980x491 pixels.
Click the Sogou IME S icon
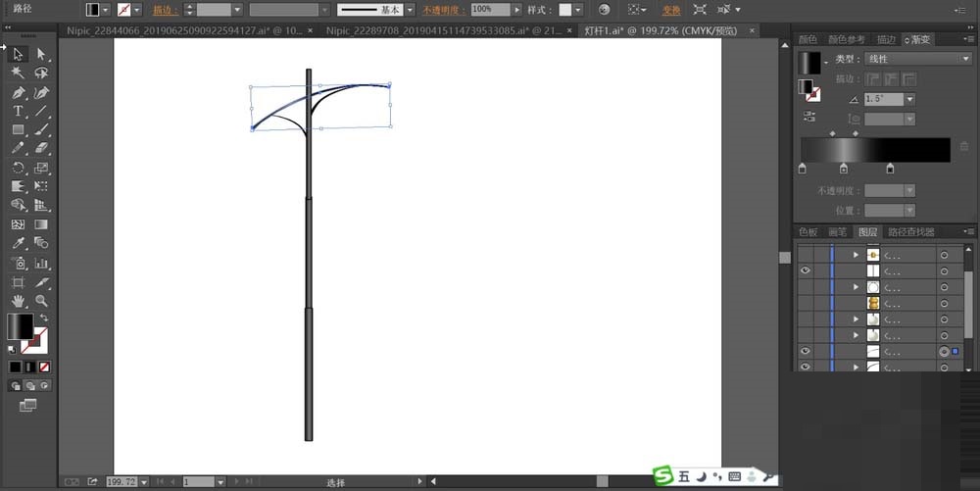coord(663,476)
